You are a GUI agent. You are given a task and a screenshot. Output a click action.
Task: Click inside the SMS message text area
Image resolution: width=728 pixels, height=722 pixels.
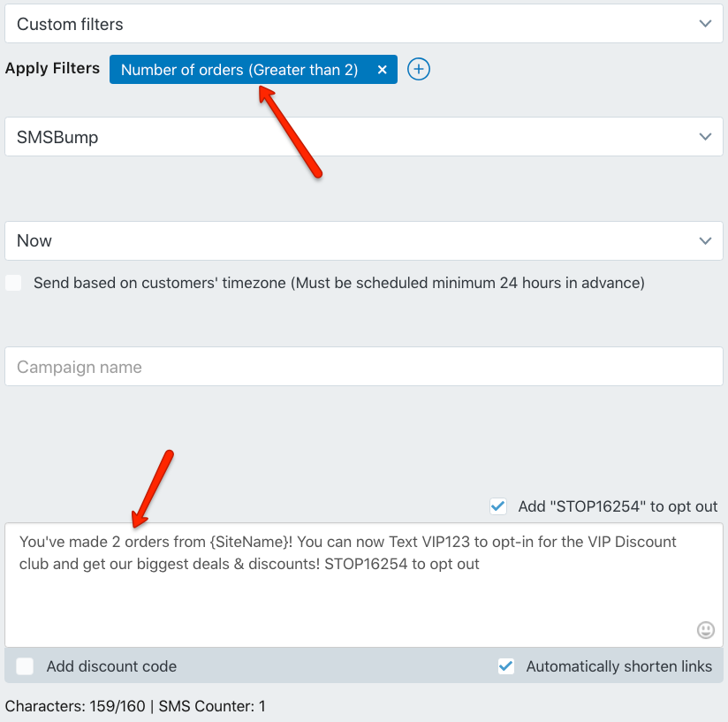(364, 585)
